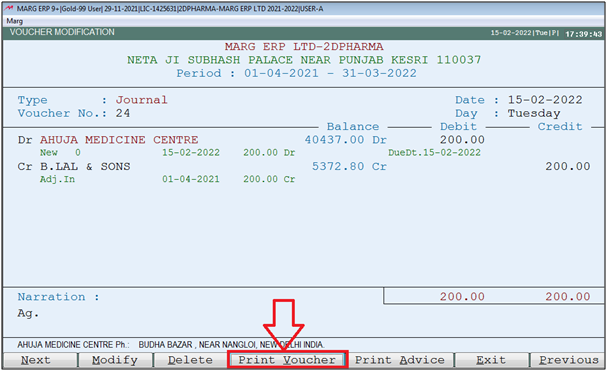This screenshot has width=608, height=371.
Task: Select the New 0 bill reference line
Action: 168,153
